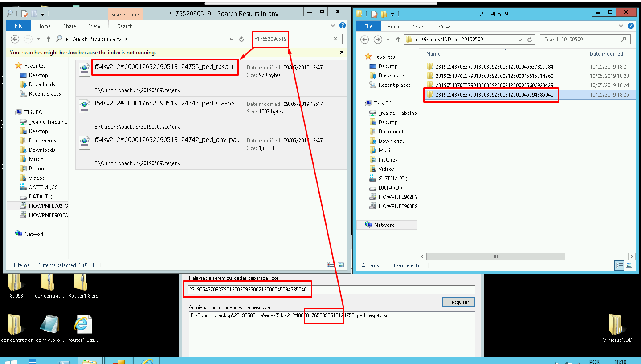This screenshot has height=364, width=641.
Task: Open the ViniciusNDD desktop folder
Action: pyautogui.click(x=617, y=328)
